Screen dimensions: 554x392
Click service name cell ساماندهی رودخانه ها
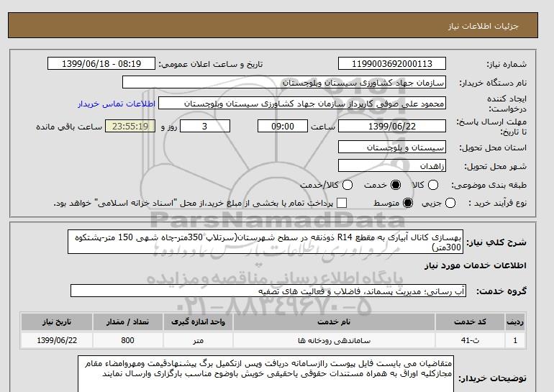point(334,340)
